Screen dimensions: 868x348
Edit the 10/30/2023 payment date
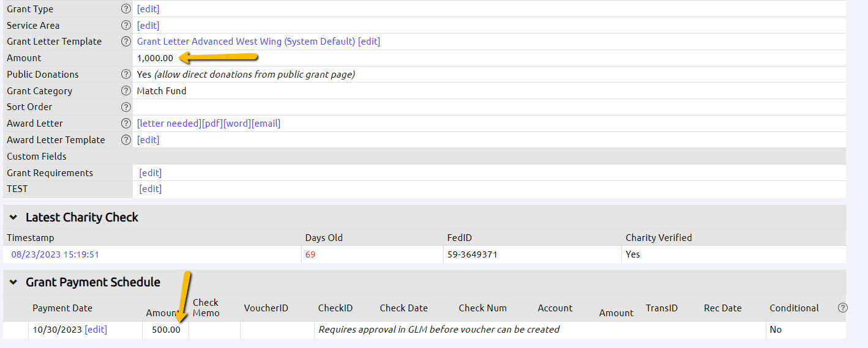[x=95, y=330]
